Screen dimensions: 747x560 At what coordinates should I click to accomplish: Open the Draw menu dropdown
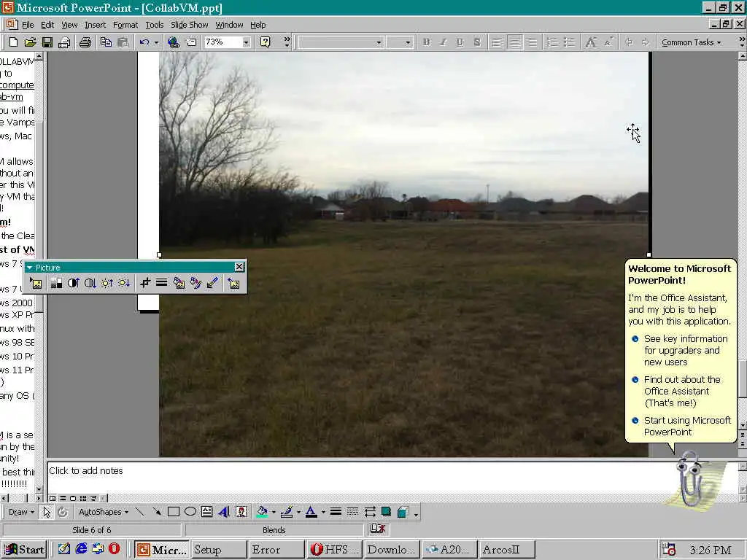pos(21,512)
